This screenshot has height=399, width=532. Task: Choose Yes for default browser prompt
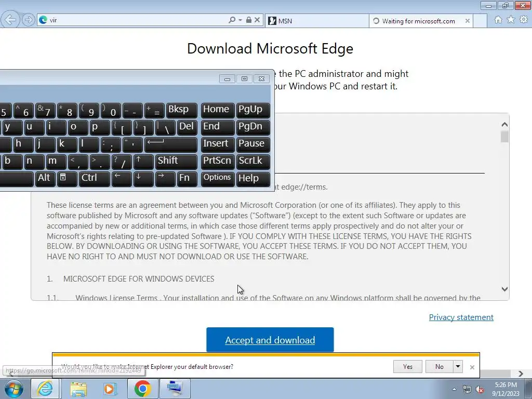click(x=408, y=367)
